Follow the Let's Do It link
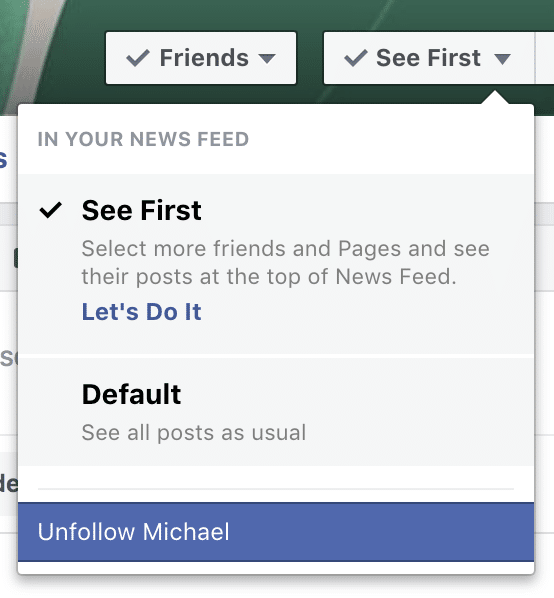 tap(141, 312)
